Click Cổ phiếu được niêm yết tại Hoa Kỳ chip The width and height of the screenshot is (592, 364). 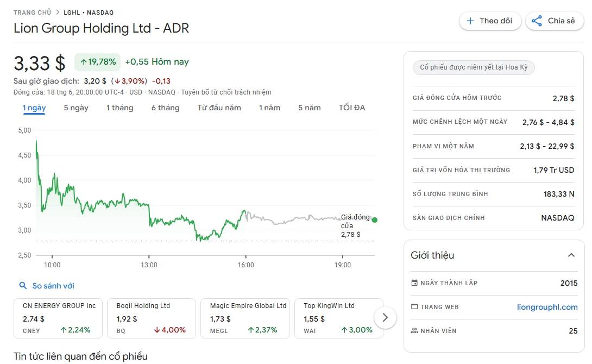474,67
